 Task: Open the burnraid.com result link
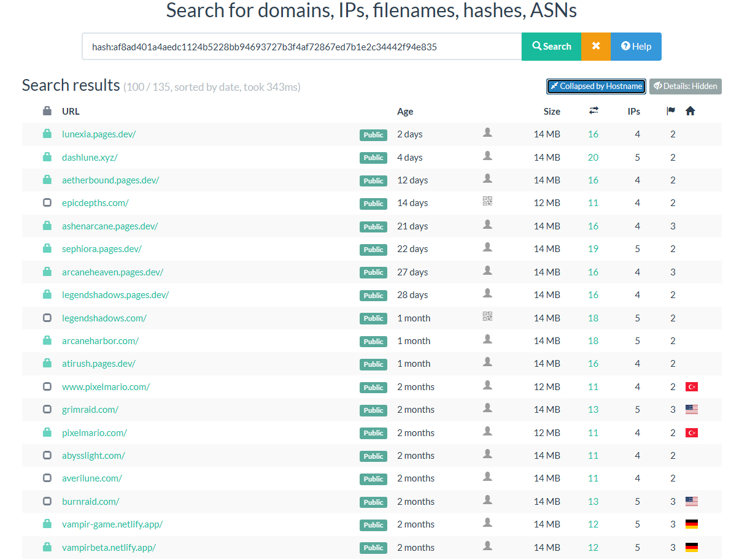(x=90, y=502)
